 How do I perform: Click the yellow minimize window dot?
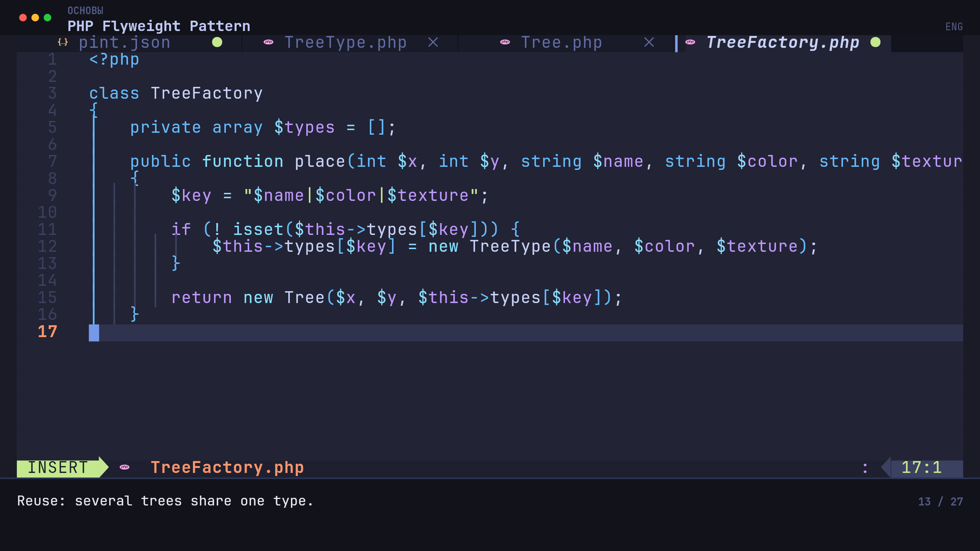[35, 18]
